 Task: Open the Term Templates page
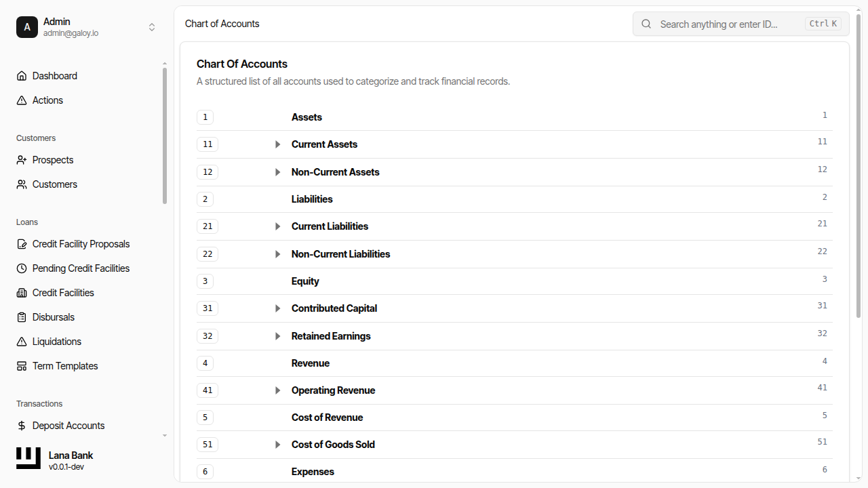64,365
